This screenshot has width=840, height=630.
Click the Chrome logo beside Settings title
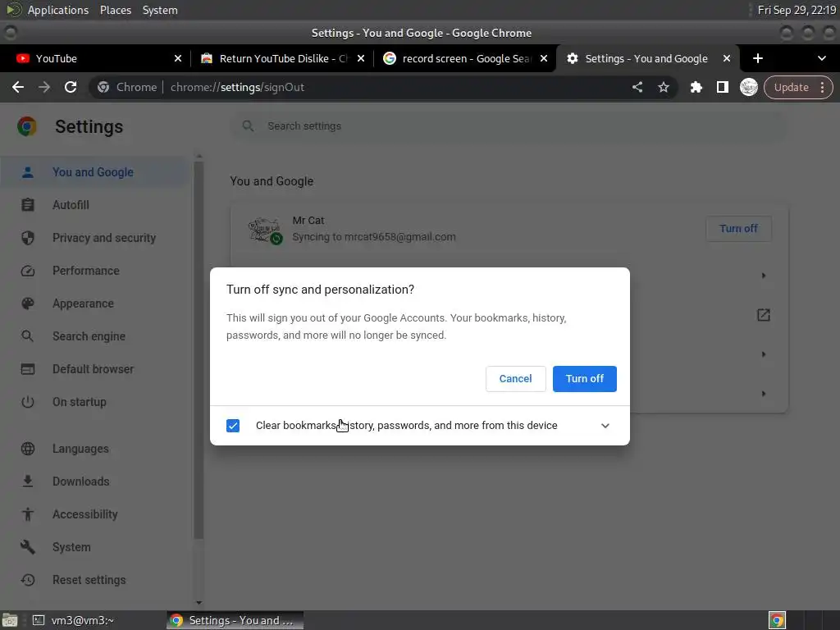(x=27, y=126)
